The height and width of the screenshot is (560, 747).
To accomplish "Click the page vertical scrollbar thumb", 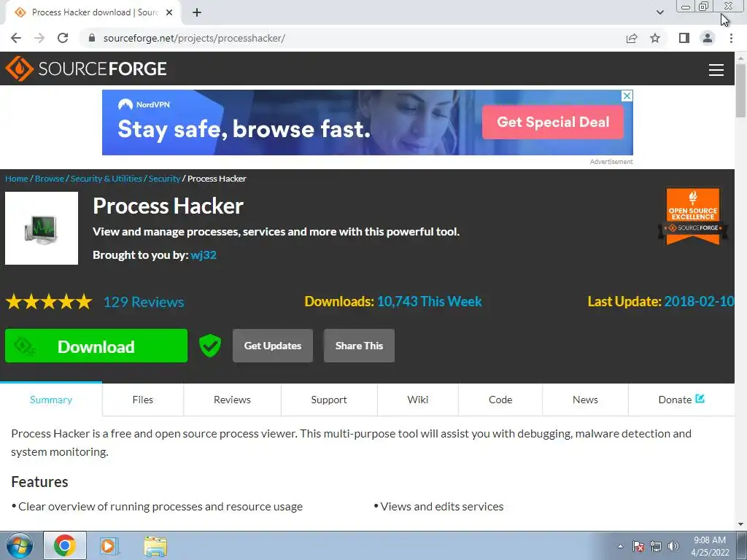I will [740, 90].
